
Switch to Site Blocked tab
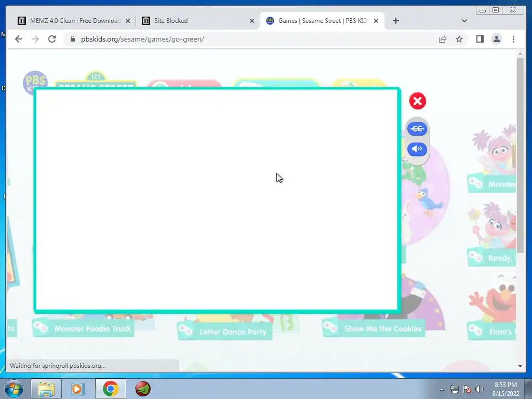tap(197, 21)
